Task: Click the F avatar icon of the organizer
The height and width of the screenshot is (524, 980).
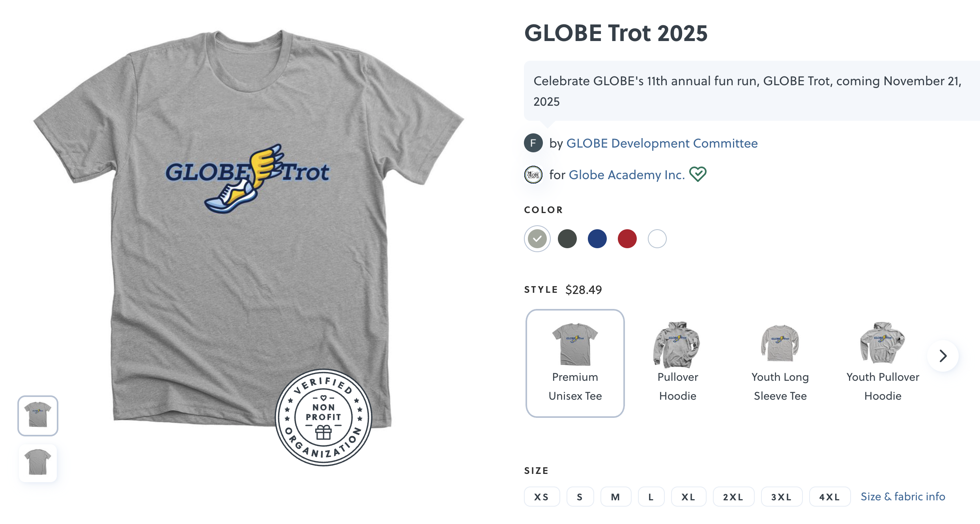Action: point(533,143)
